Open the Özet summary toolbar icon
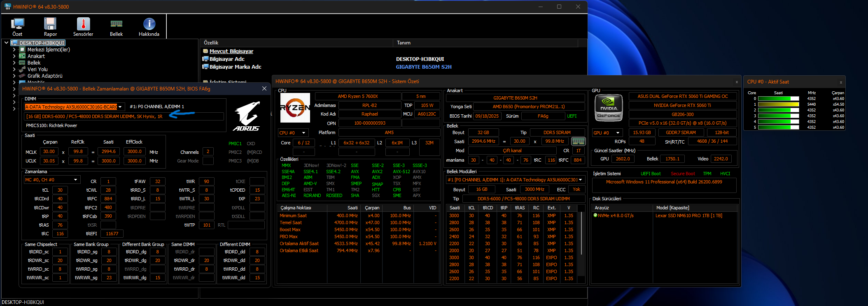 17,27
